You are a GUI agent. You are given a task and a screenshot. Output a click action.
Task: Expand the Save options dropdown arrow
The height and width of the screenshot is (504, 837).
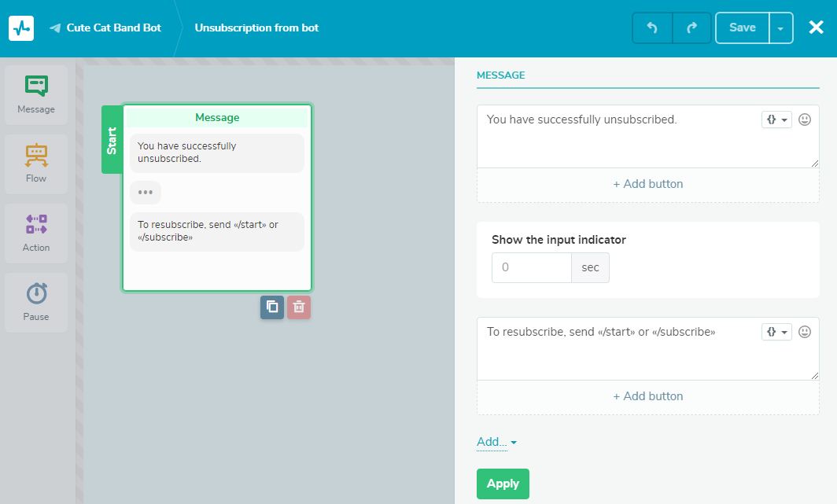(781, 28)
